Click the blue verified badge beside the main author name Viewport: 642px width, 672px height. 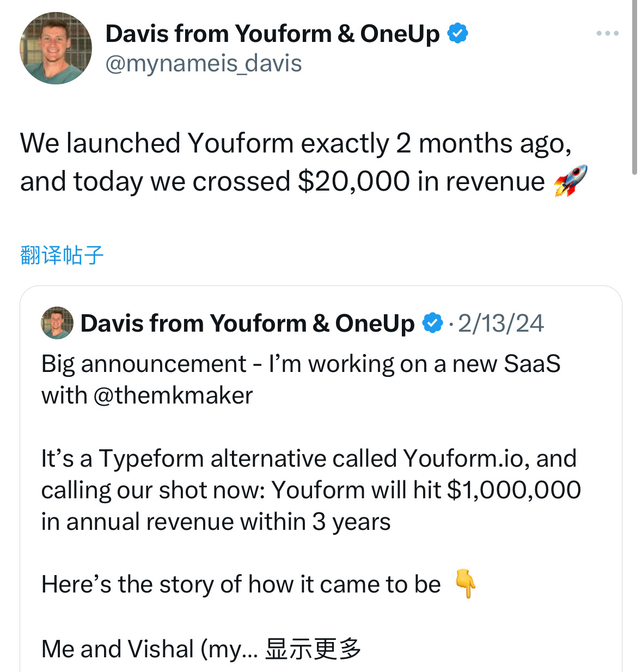click(457, 34)
